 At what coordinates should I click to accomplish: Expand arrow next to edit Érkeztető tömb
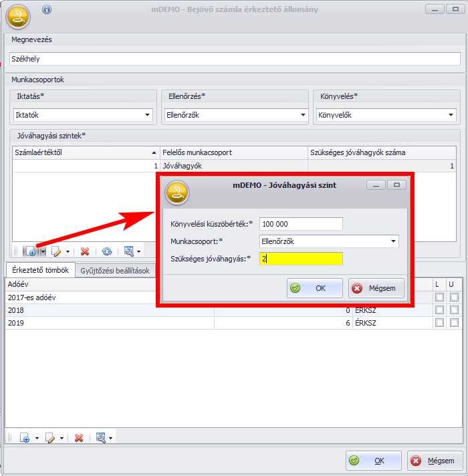tap(62, 438)
